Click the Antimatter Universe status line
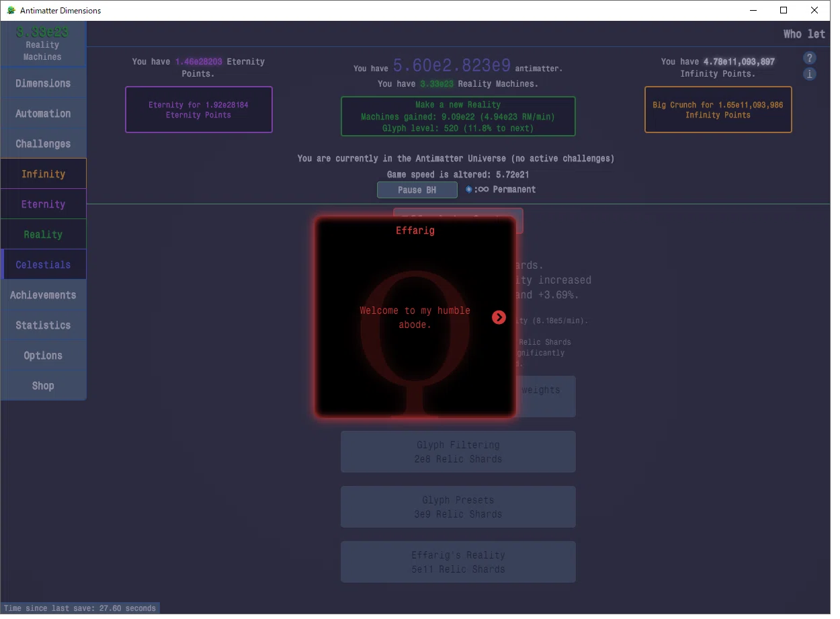 [x=456, y=159]
